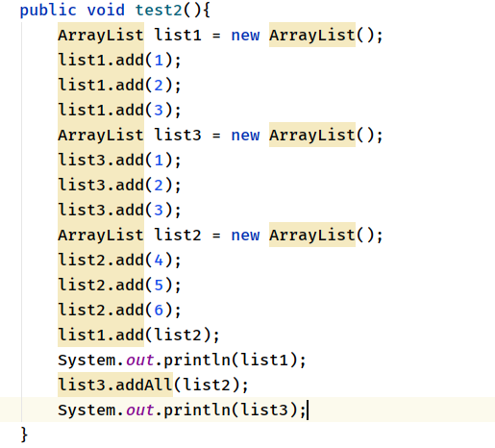Click 'new' keyword on the list3 declaration line
495x448 pixels.
(x=245, y=136)
